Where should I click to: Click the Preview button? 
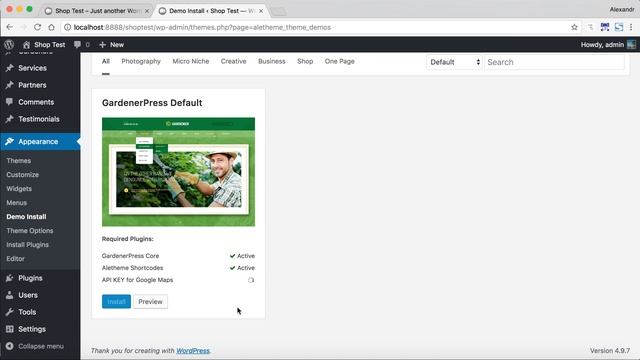[x=150, y=302]
